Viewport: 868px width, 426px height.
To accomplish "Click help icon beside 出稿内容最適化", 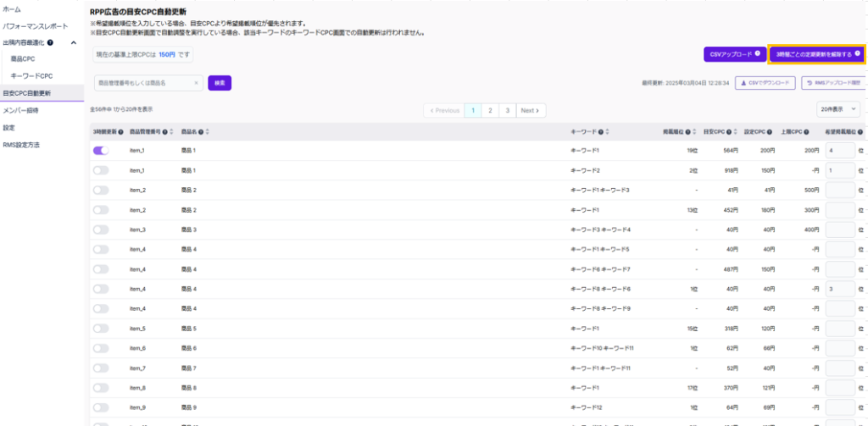I will click(51, 42).
